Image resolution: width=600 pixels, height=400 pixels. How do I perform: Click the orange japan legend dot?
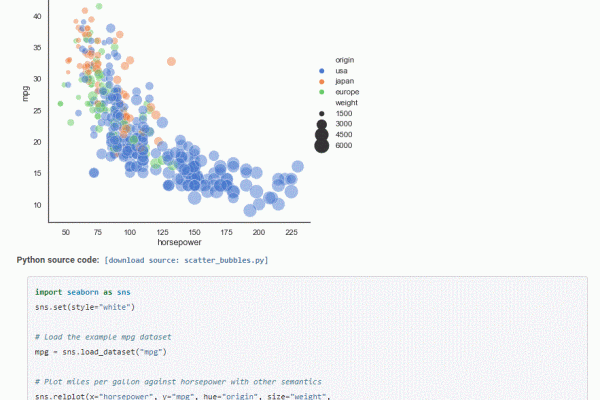[x=321, y=81]
